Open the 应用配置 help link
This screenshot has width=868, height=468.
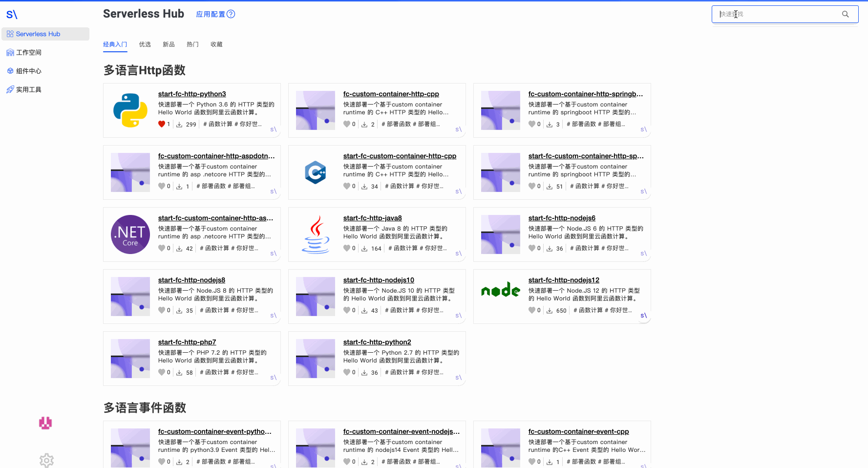coord(215,14)
